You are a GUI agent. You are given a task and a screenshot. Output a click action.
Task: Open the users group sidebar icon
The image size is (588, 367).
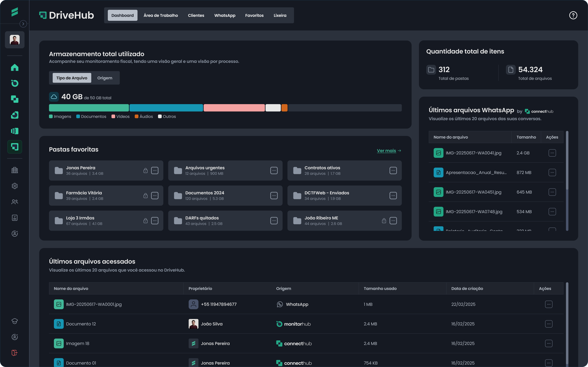(15, 202)
